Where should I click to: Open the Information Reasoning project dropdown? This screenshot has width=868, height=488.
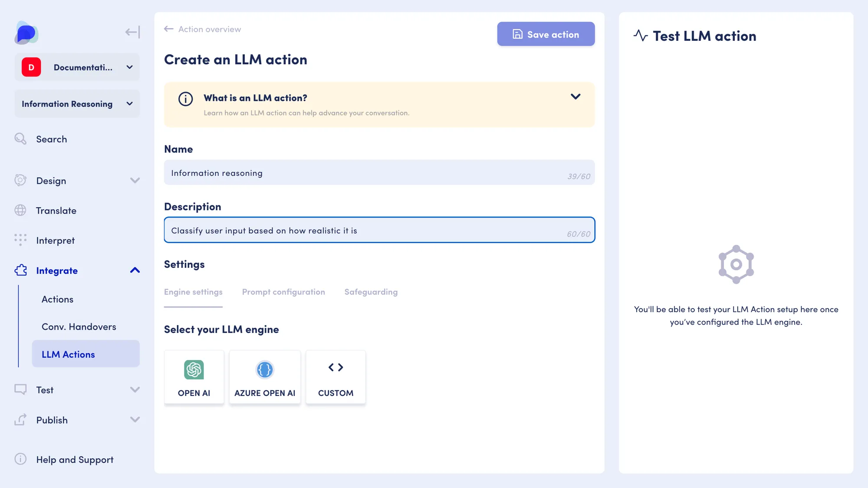(x=77, y=104)
